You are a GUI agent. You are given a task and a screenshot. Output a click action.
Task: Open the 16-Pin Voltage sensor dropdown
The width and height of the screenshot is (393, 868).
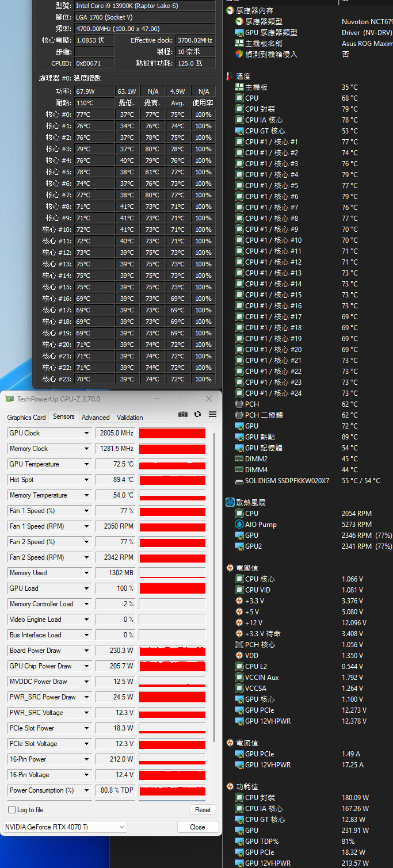click(x=87, y=775)
